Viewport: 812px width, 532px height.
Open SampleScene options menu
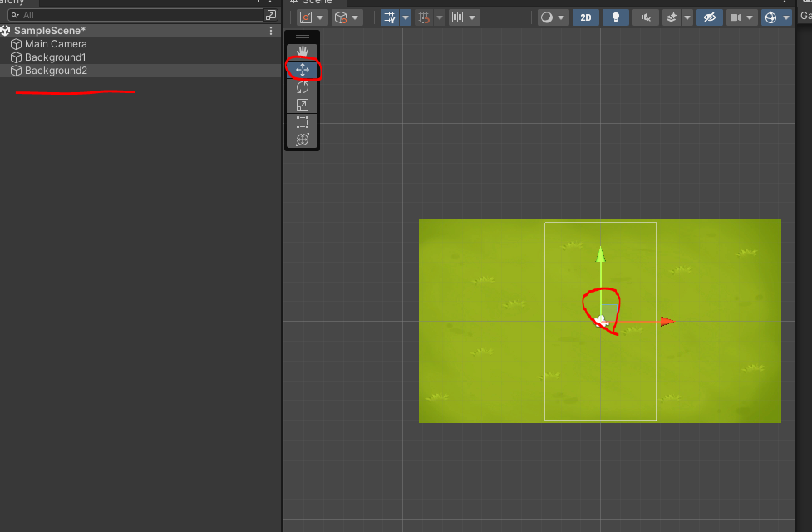[x=271, y=31]
